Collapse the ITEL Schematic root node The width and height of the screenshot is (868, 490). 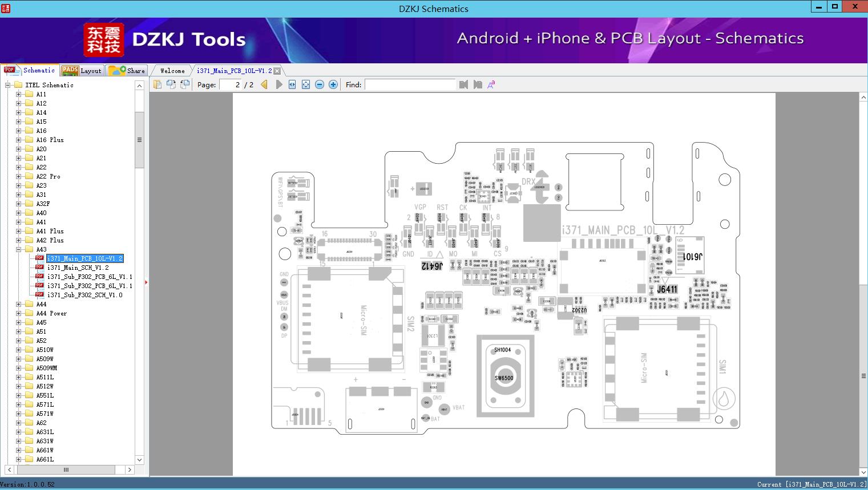point(9,85)
